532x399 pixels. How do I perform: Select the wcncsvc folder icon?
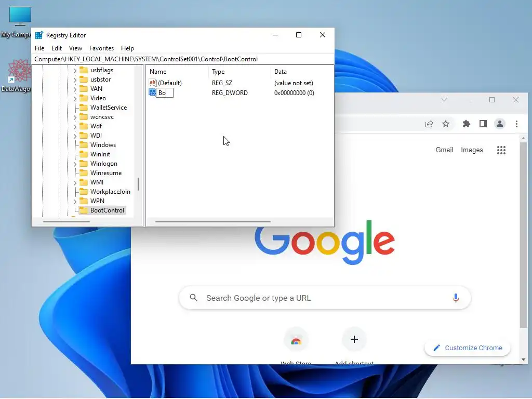pos(84,117)
